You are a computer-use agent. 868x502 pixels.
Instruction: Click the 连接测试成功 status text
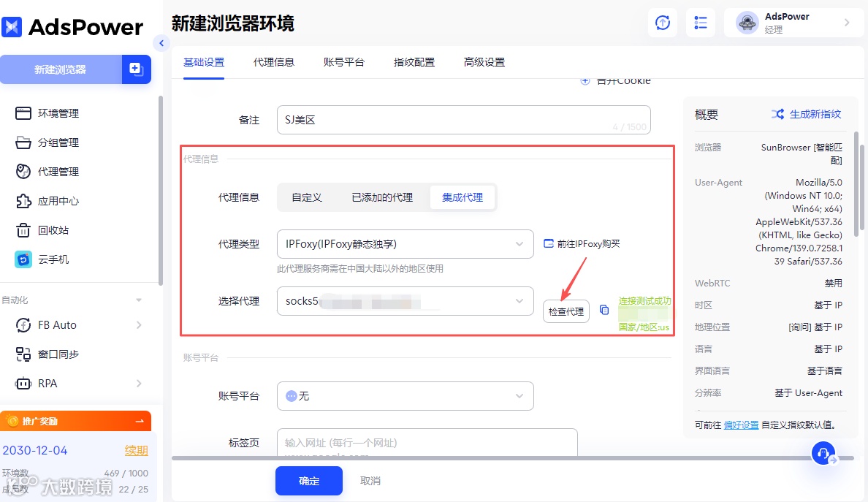[645, 300]
